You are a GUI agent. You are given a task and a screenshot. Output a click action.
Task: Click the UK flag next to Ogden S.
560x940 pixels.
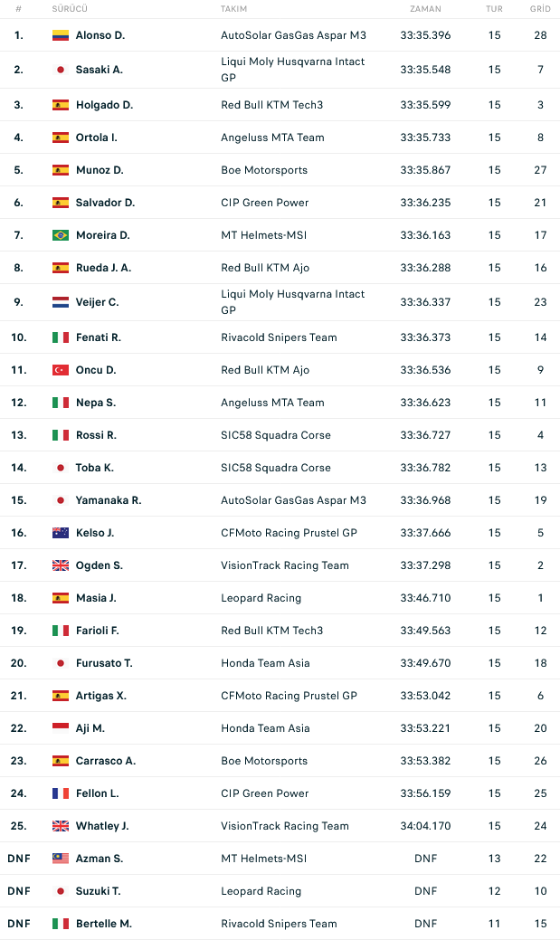60,565
